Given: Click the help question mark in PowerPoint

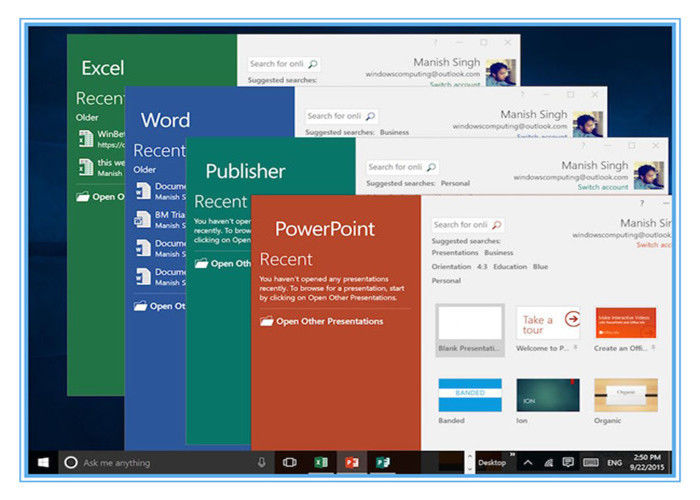Looking at the screenshot, I should tap(642, 203).
